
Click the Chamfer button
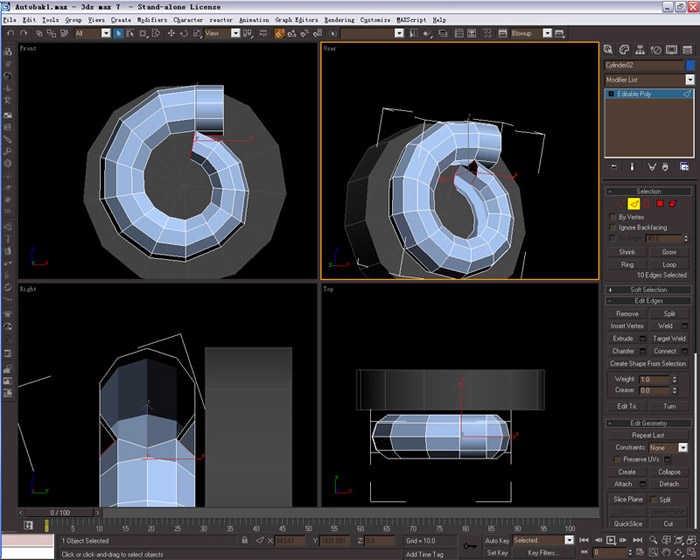[x=623, y=351]
